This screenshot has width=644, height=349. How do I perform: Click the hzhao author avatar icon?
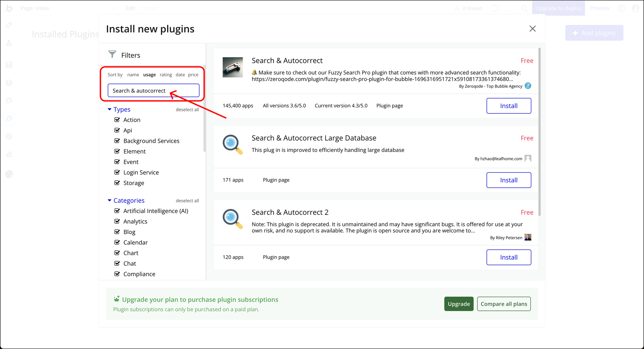click(528, 158)
